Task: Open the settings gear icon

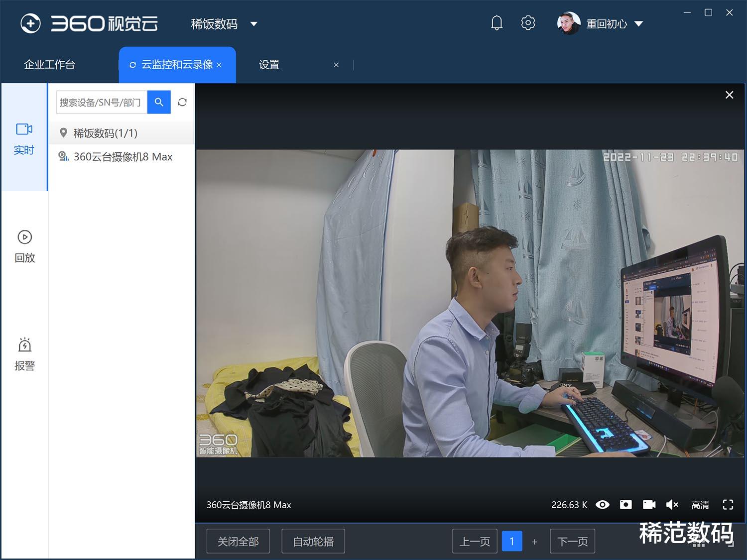Action: coord(528,23)
